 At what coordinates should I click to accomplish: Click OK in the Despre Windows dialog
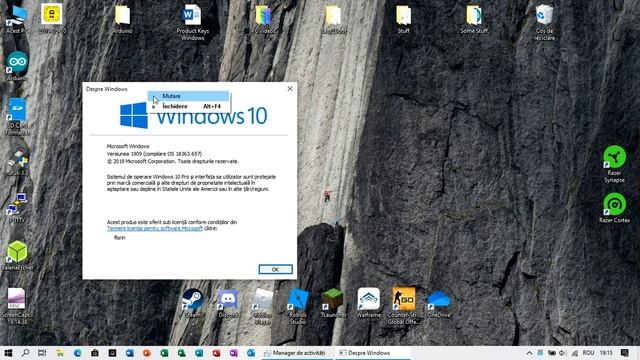click(276, 269)
